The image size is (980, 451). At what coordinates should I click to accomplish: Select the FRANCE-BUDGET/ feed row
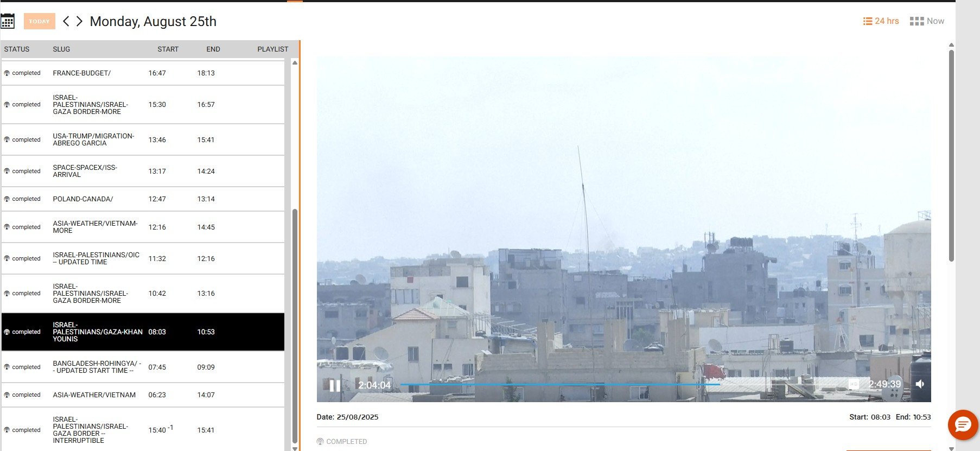[x=81, y=73]
